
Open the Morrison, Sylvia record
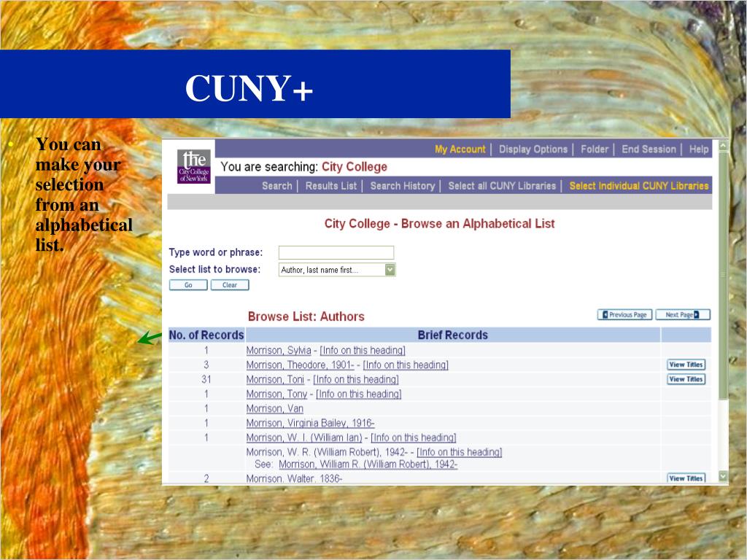(279, 351)
